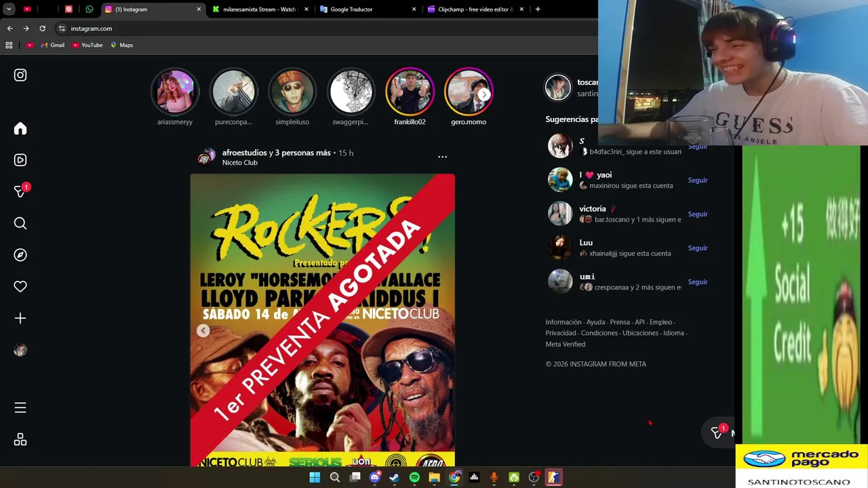Screen dimensions: 868x488
Task: Open Instagram Search from the sidebar
Action: [x=20, y=224]
